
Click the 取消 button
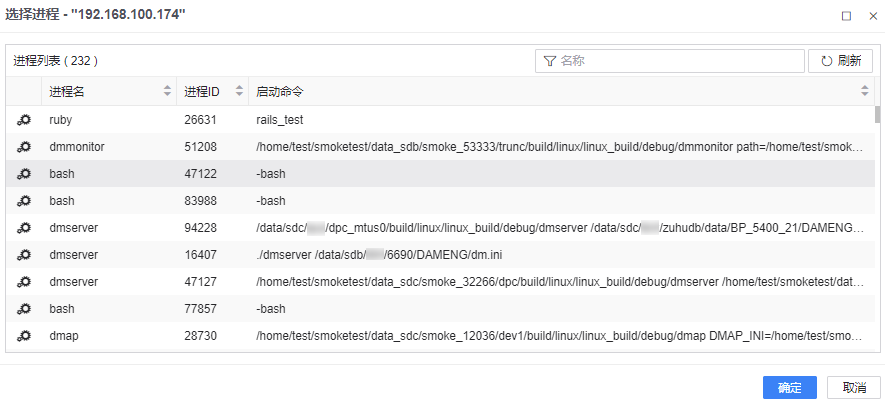click(x=854, y=388)
